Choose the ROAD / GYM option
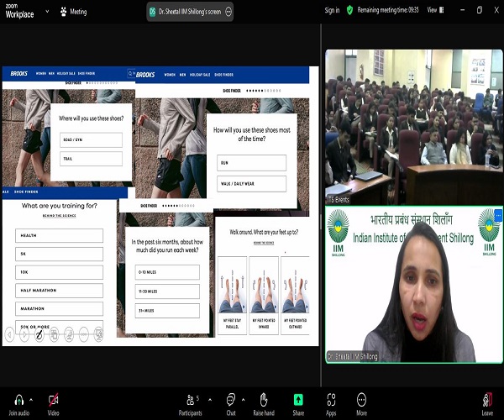 coord(91,139)
